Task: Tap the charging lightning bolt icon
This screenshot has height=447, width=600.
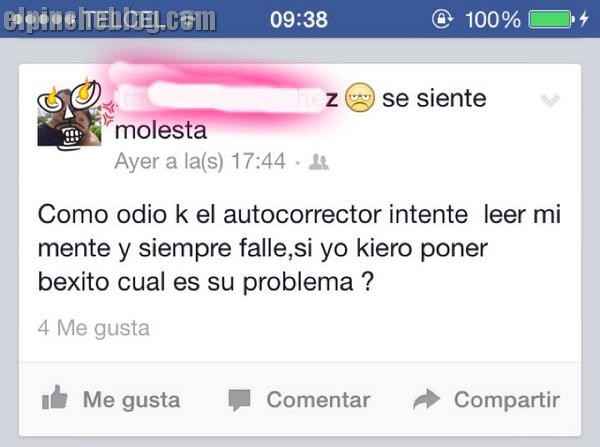Action: [x=584, y=19]
